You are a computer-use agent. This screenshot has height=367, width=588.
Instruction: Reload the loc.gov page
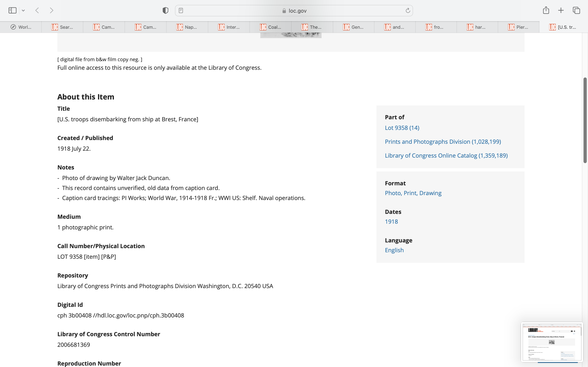pyautogui.click(x=408, y=10)
